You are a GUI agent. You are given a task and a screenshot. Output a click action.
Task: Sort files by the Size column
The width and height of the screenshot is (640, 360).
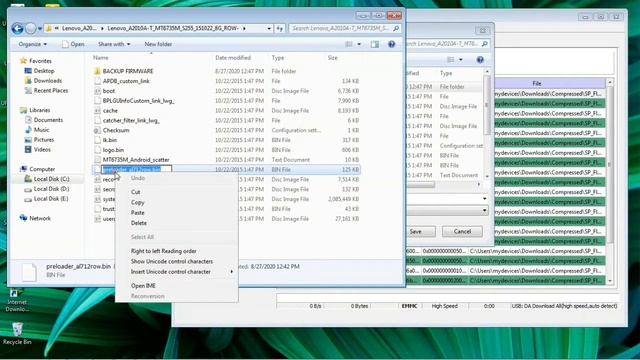333,58
